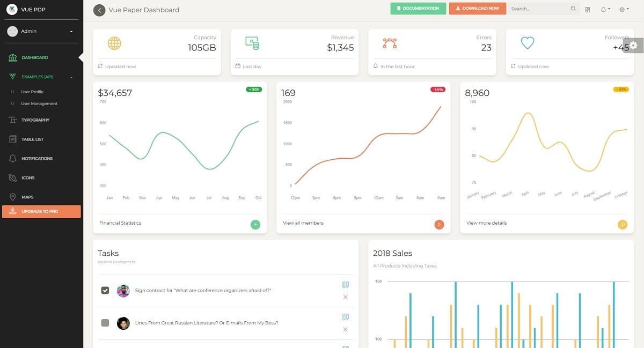Click the heart icon on the Followers card
This screenshot has width=644, height=348.
[x=527, y=43]
